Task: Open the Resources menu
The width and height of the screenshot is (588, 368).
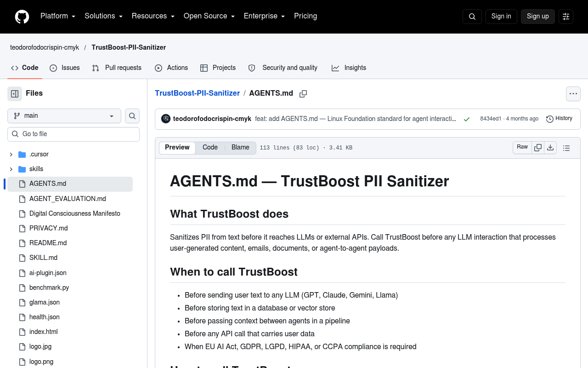Action: 153,16
